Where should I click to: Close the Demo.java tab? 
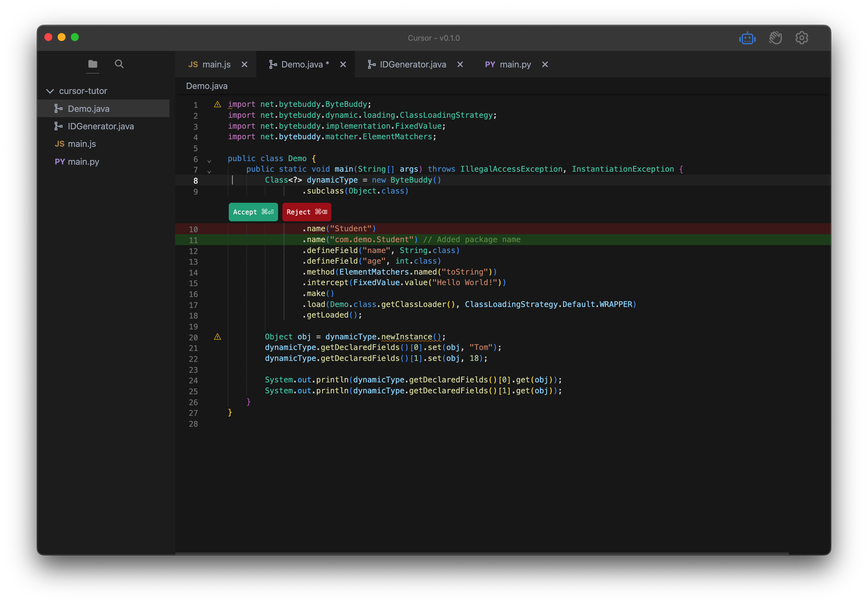343,65
